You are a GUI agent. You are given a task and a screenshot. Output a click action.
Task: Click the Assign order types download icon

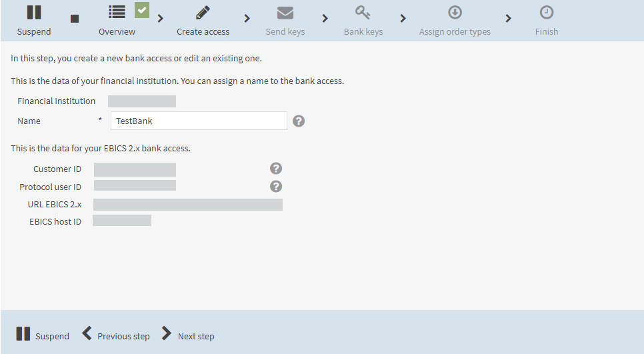(x=455, y=12)
